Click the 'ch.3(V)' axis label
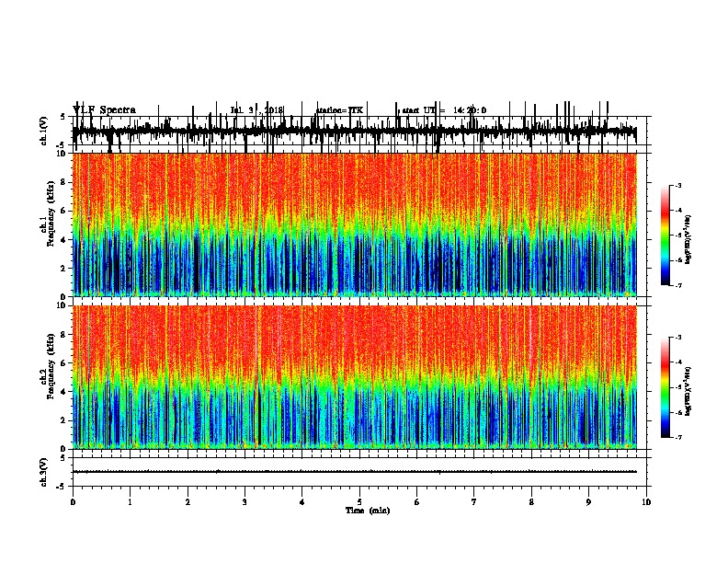The image size is (728, 563). coord(43,472)
